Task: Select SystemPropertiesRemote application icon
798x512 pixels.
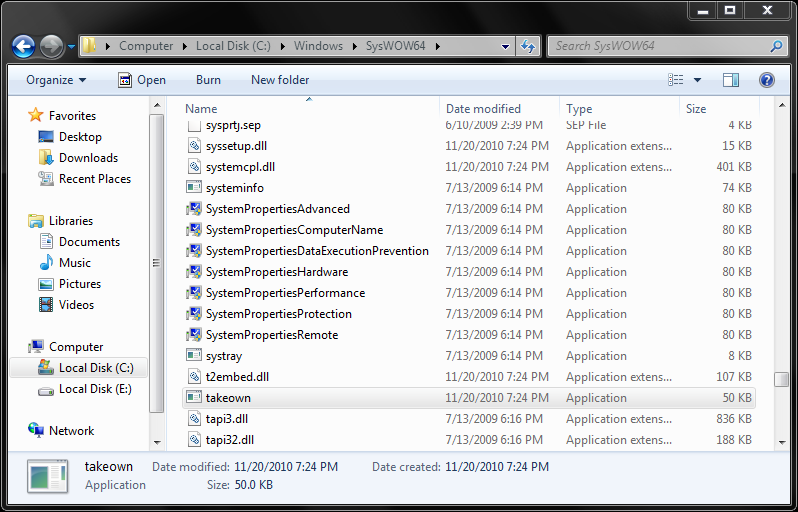Action: click(194, 334)
